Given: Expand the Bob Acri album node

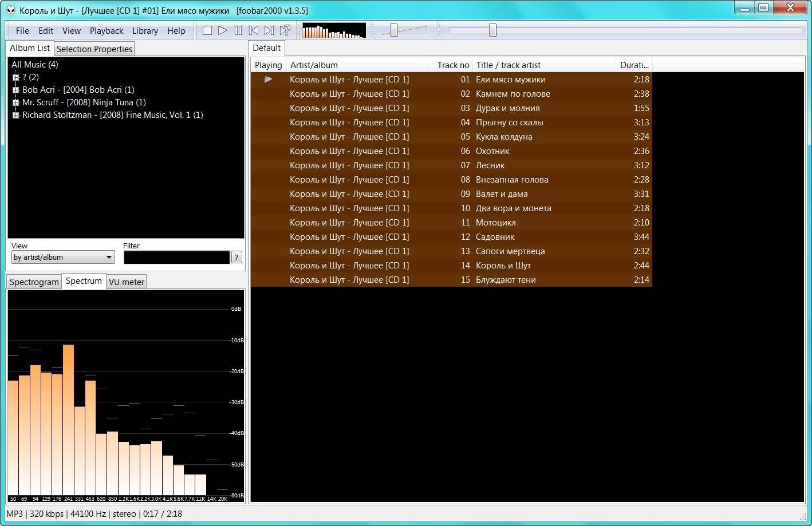Looking at the screenshot, I should [15, 90].
